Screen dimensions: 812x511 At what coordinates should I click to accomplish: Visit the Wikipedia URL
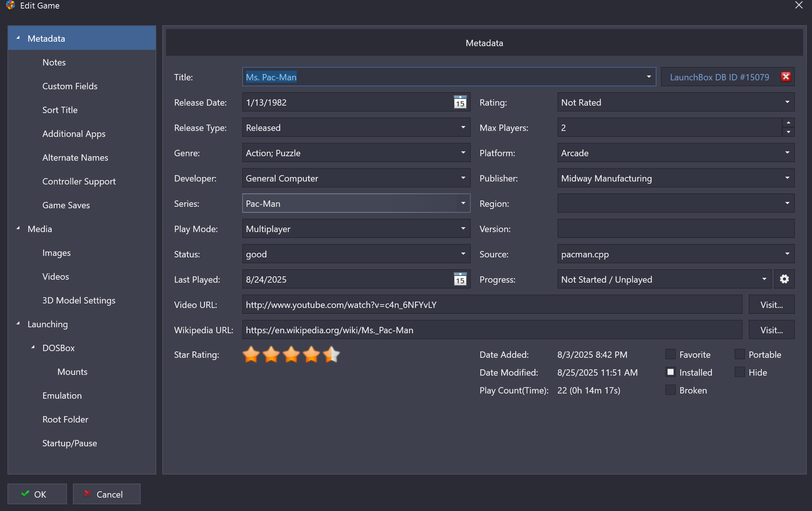click(x=771, y=330)
